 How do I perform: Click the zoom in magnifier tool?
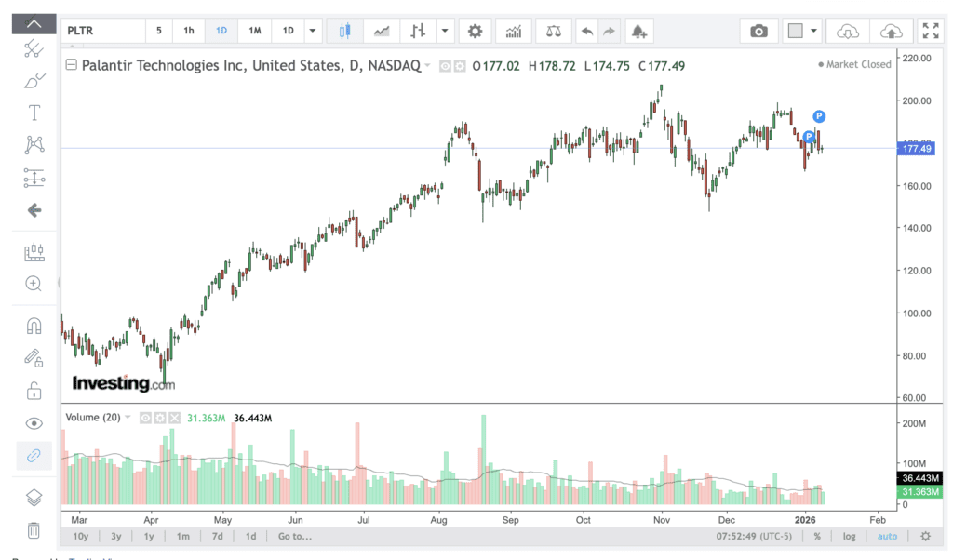[34, 284]
